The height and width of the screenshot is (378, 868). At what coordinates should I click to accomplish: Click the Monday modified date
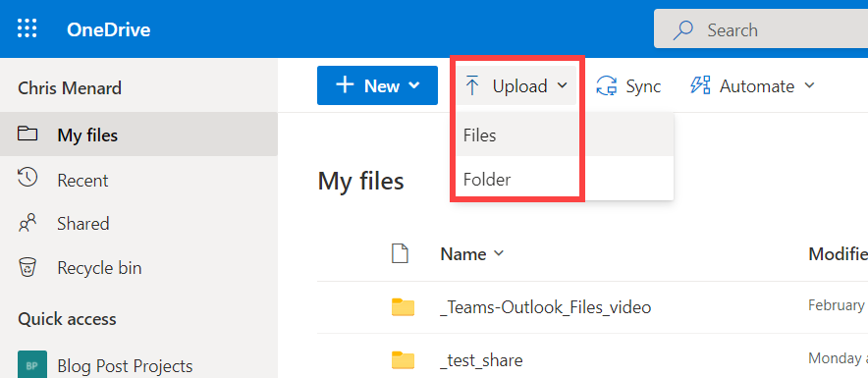pyautogui.click(x=839, y=358)
